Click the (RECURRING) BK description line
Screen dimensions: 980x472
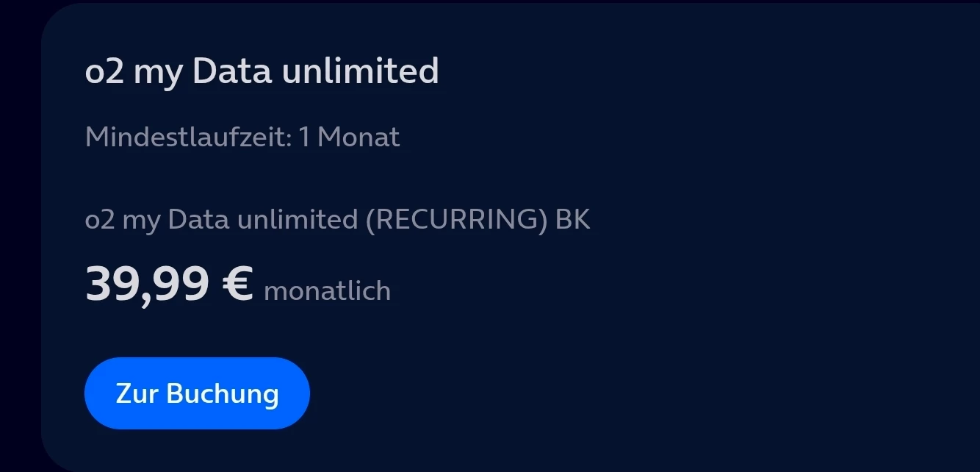(337, 220)
